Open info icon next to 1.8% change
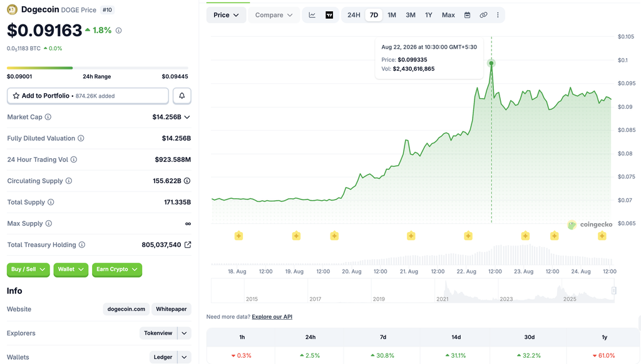Screen dimensions: 641x364 click(x=118, y=30)
